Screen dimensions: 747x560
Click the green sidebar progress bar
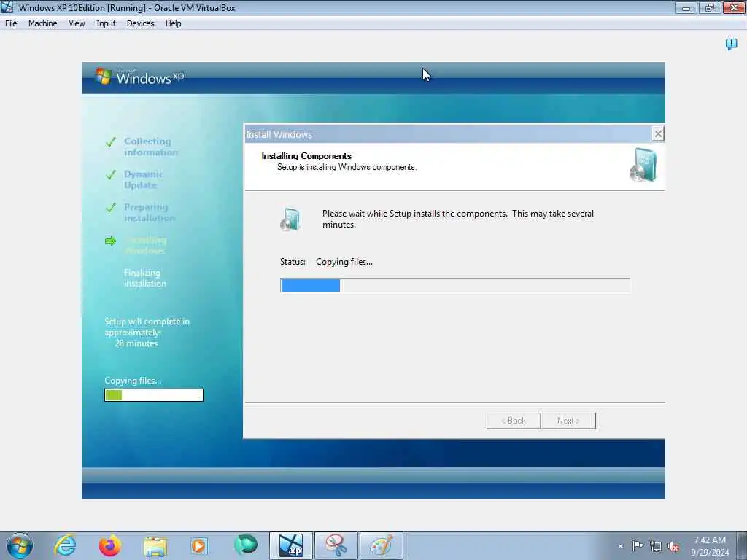pos(154,395)
